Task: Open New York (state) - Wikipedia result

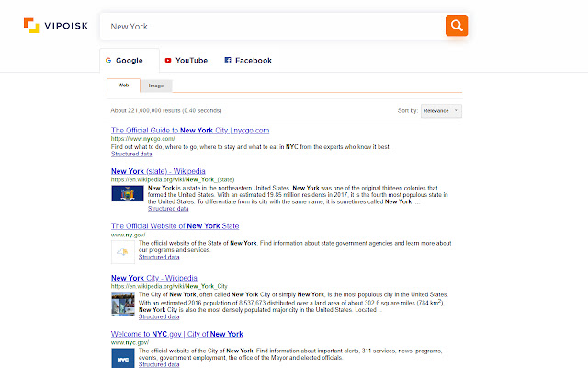Action: (x=158, y=171)
